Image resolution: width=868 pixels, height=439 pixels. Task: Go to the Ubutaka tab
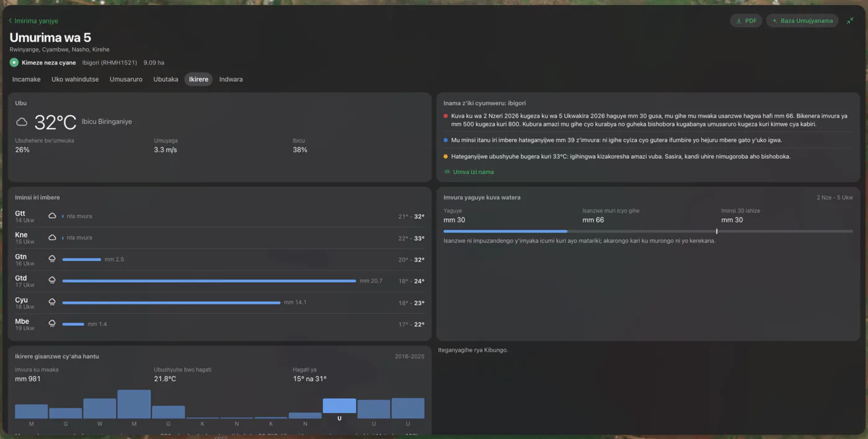pyautogui.click(x=166, y=79)
